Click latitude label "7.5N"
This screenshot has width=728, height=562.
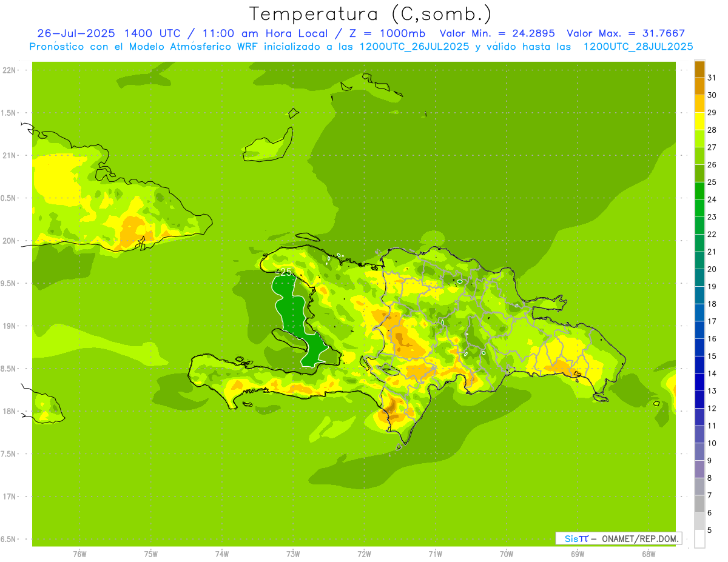pos(8,454)
